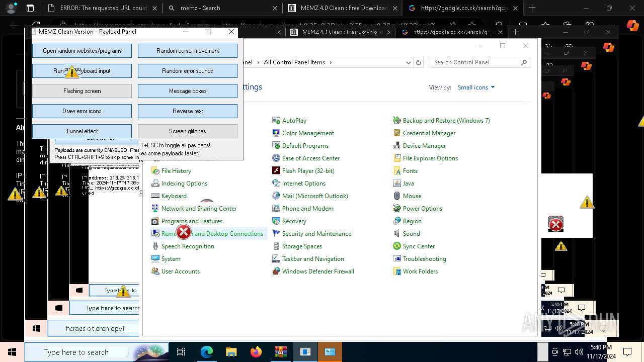Open the Device Manager icon

pos(397,146)
